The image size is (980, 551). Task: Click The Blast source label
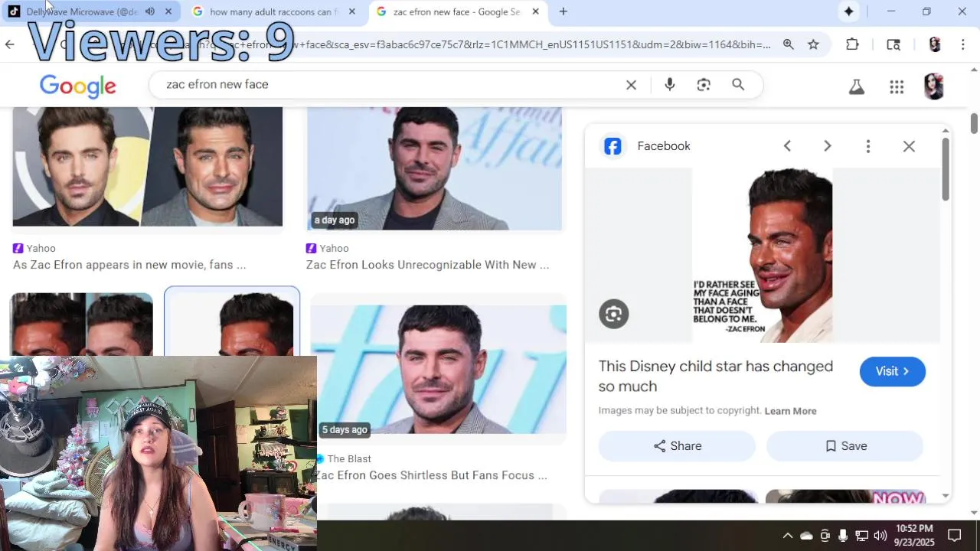[349, 458]
